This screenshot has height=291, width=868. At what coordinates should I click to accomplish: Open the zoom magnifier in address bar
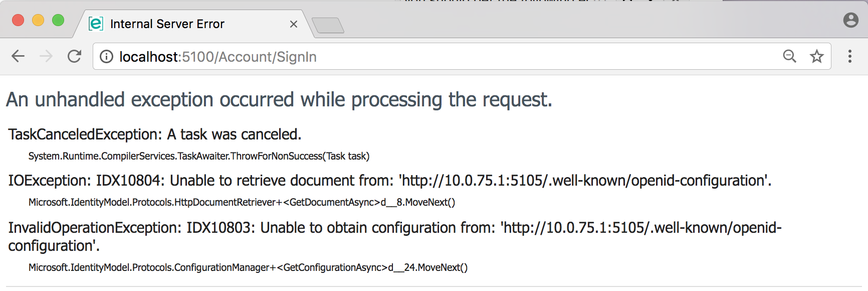tap(789, 56)
